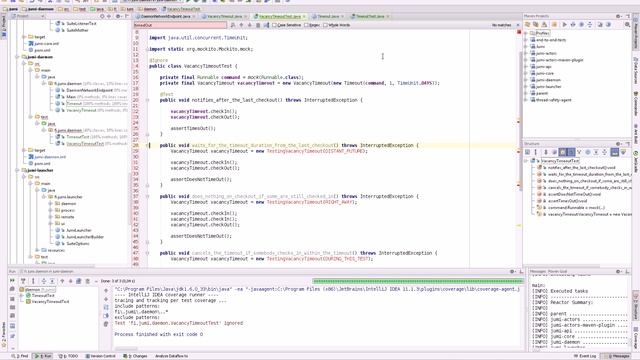The width and height of the screenshot is (640, 360).
Task: Open Event Log in status bar
Action: tap(584, 356)
